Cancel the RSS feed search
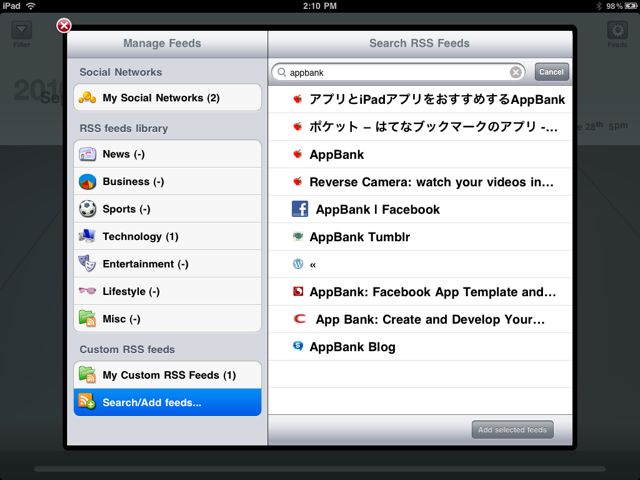This screenshot has height=480, width=640. click(x=551, y=72)
